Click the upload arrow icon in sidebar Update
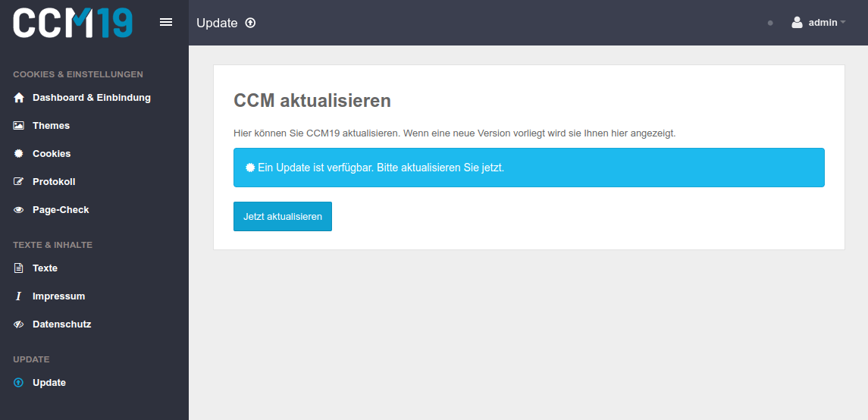Screen dimensions: 868x420 pos(19,383)
